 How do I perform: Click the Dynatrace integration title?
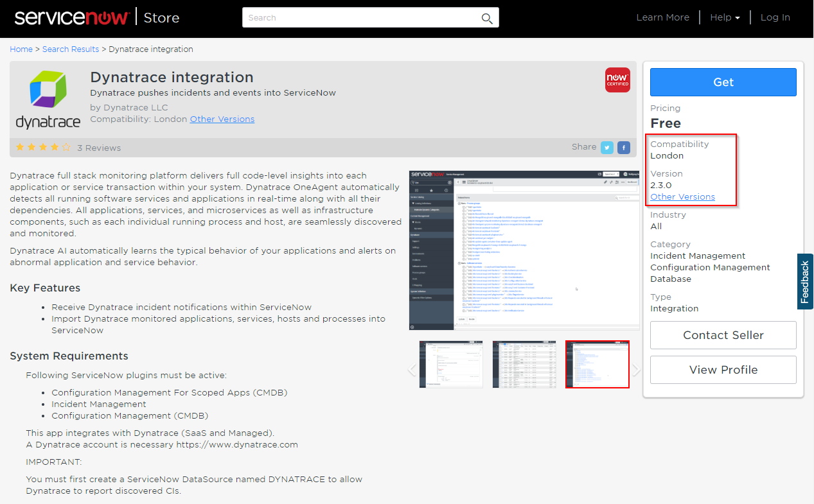(x=172, y=77)
